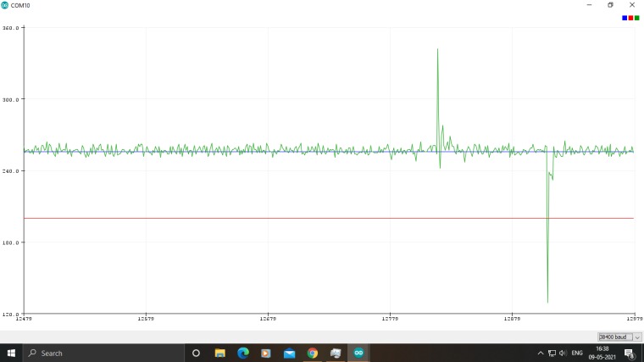Restore down the COM10 plotter window
This screenshot has height=362, width=644.
coord(610,5)
